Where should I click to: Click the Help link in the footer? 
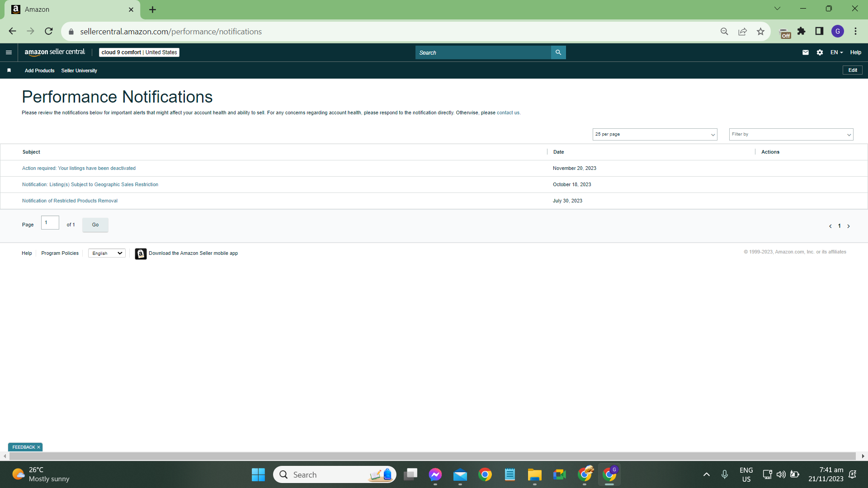click(27, 253)
